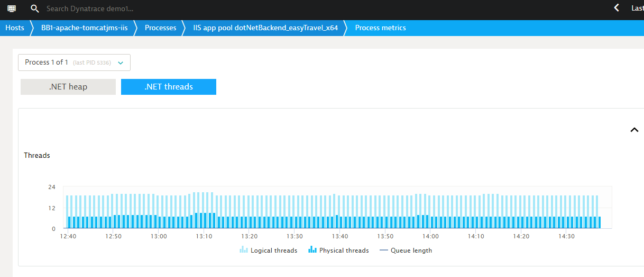Switch to the .NET heap tab
This screenshot has width=644, height=277.
click(68, 87)
